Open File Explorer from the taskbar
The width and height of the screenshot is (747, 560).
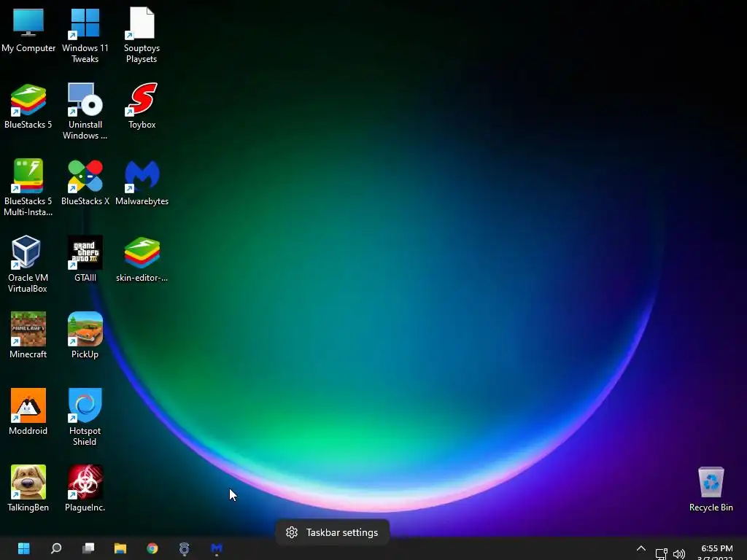[x=120, y=548]
